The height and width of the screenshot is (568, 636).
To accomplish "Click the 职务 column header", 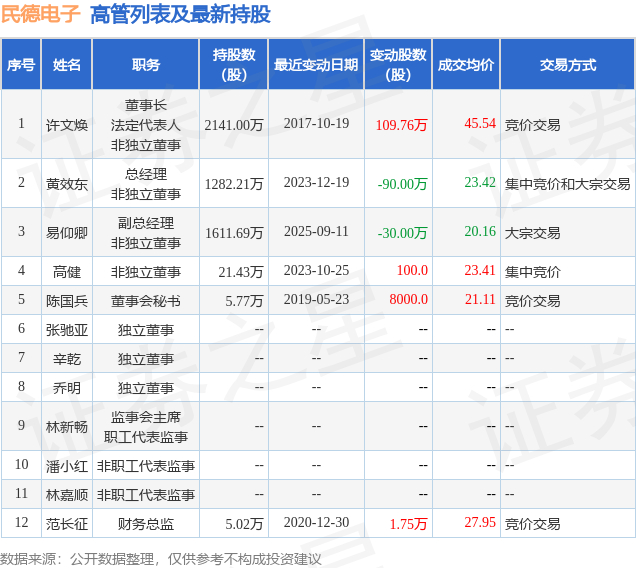I will [146, 65].
